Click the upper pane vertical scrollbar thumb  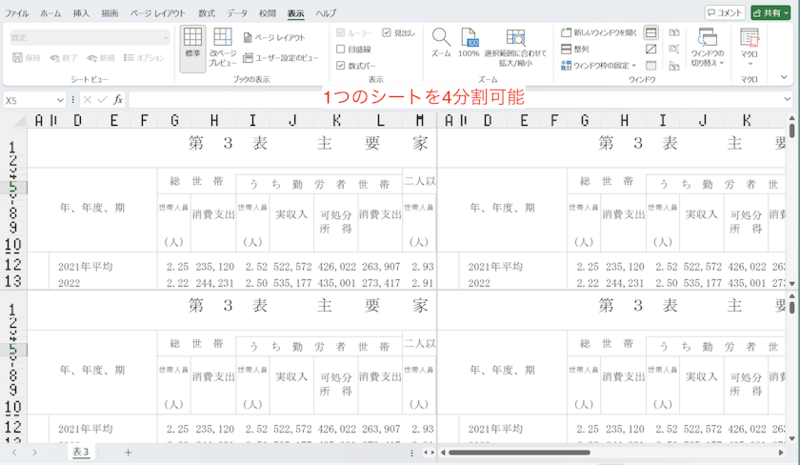(x=791, y=131)
